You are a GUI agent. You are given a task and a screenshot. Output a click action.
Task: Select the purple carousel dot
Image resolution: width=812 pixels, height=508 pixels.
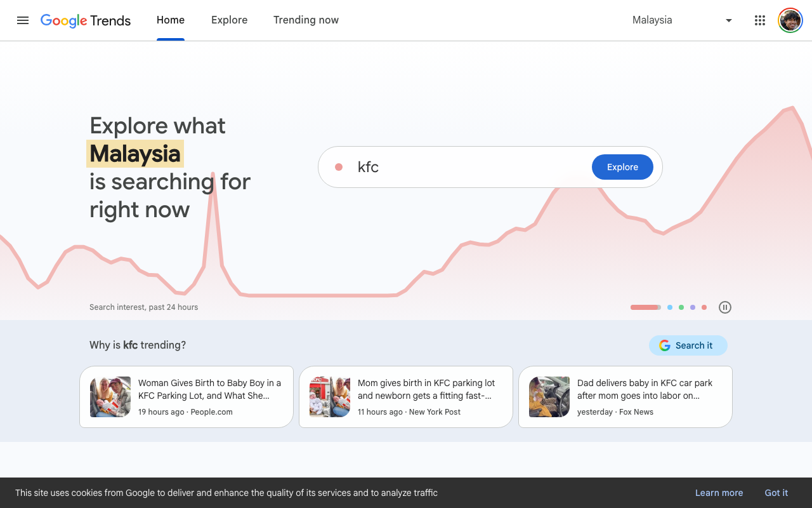click(693, 307)
